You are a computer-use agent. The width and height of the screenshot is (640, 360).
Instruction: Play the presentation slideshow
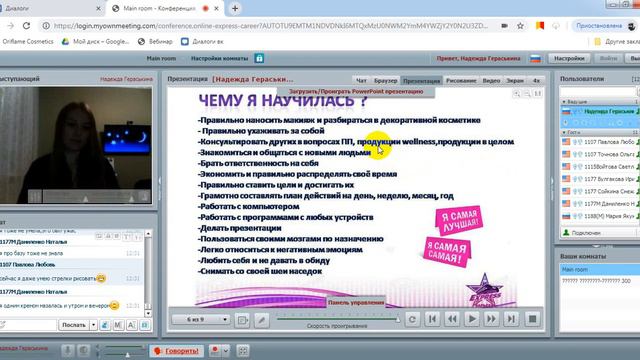(x=471, y=319)
